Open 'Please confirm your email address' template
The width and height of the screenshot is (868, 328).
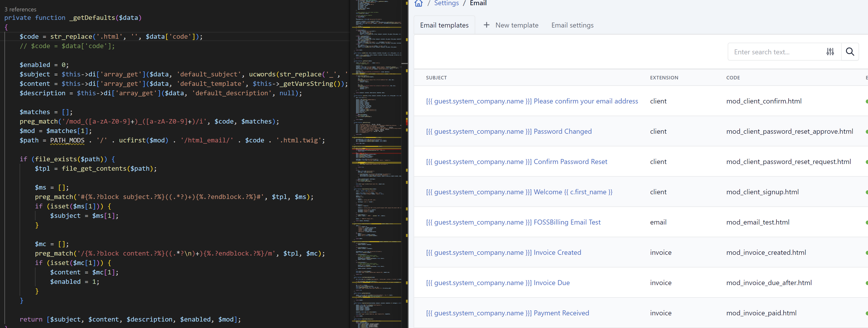coord(532,101)
